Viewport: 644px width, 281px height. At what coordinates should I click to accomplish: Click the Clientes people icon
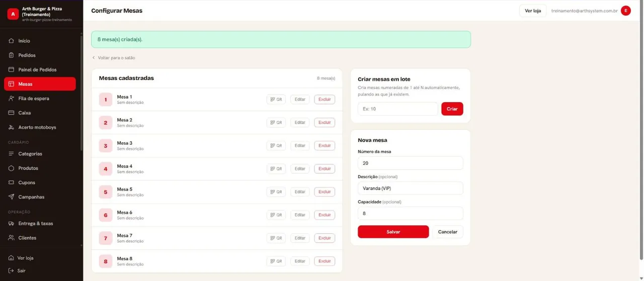click(11, 238)
